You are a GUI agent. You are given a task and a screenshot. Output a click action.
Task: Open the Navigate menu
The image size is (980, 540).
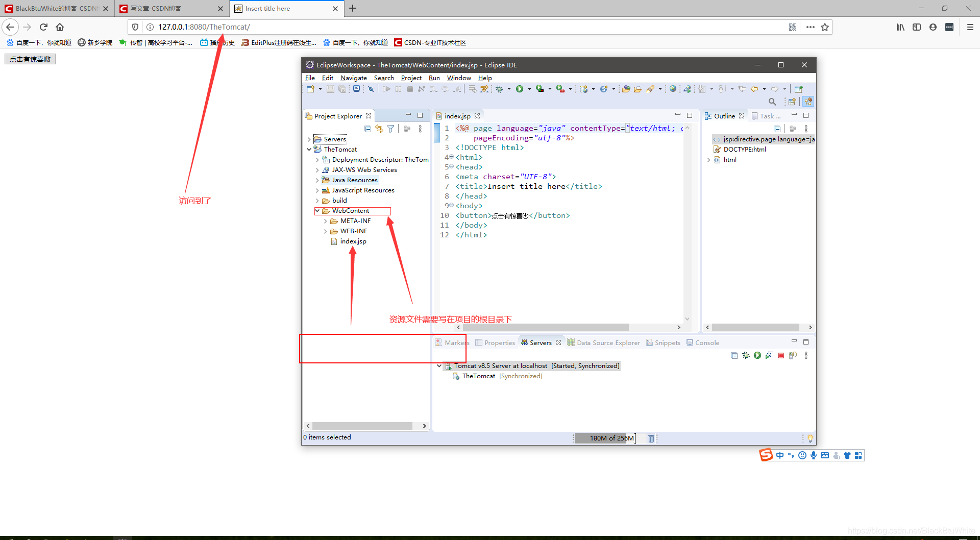(x=354, y=78)
